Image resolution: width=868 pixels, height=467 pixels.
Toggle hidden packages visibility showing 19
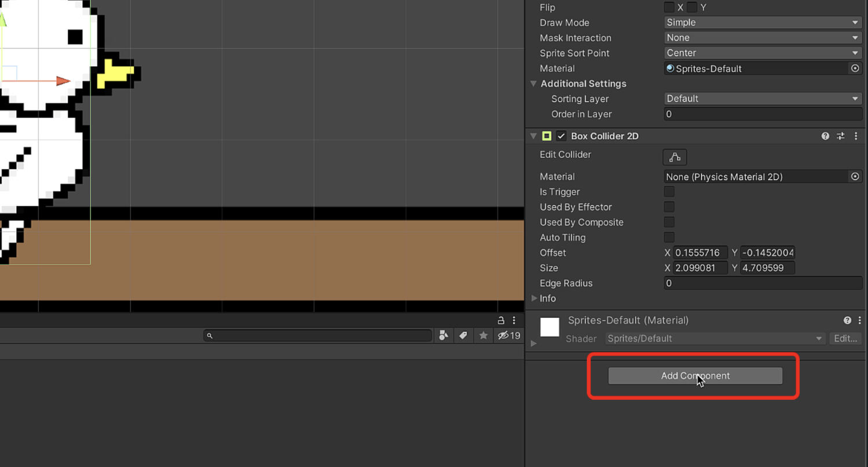pos(509,336)
